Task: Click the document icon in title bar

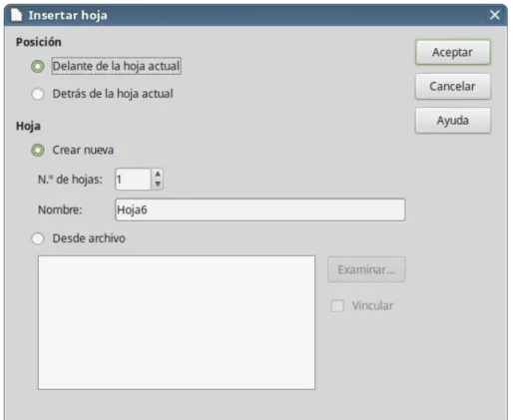Action: (x=16, y=15)
